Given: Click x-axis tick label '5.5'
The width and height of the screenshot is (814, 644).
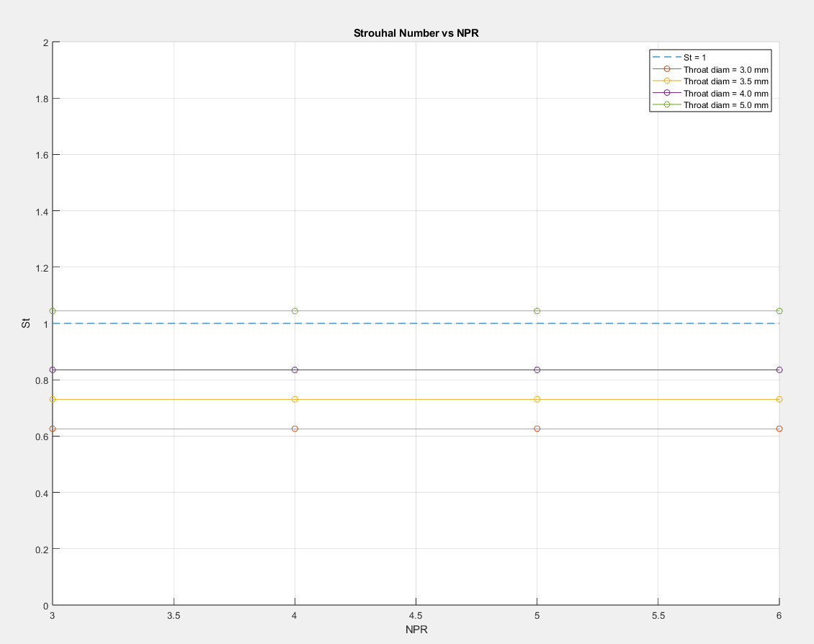Looking at the screenshot, I should pyautogui.click(x=658, y=616).
